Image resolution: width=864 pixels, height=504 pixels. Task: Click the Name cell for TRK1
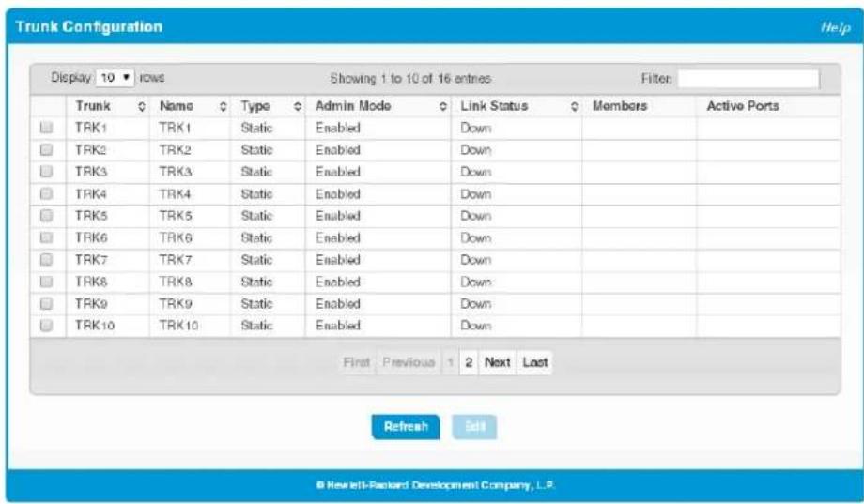tap(175, 128)
